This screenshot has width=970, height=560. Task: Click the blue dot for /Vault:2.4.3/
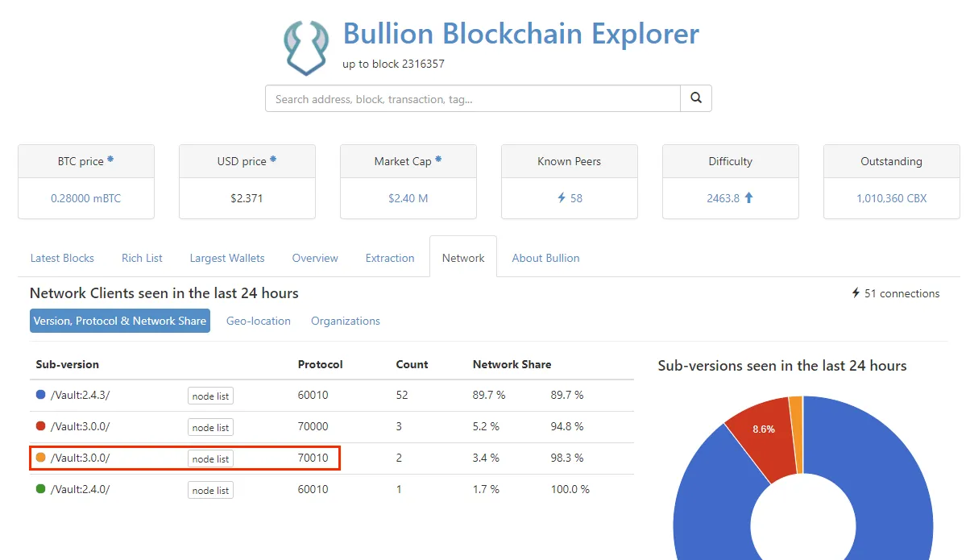(41, 395)
